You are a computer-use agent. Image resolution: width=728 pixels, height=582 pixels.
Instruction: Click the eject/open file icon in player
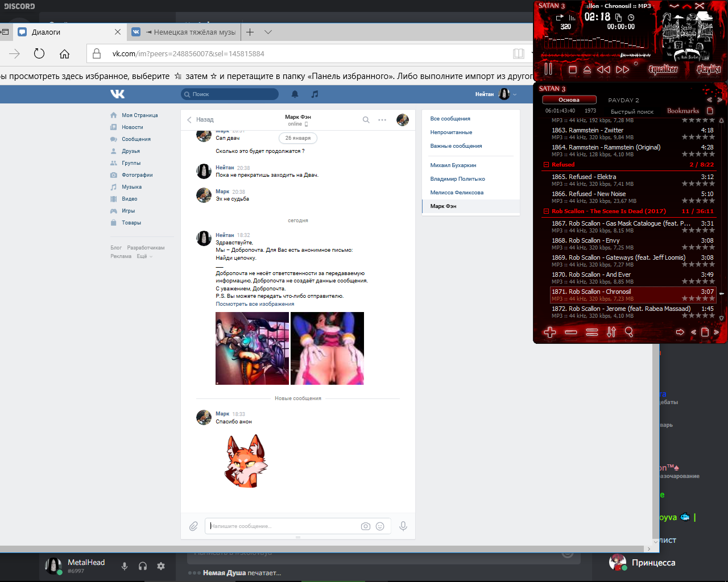588,69
